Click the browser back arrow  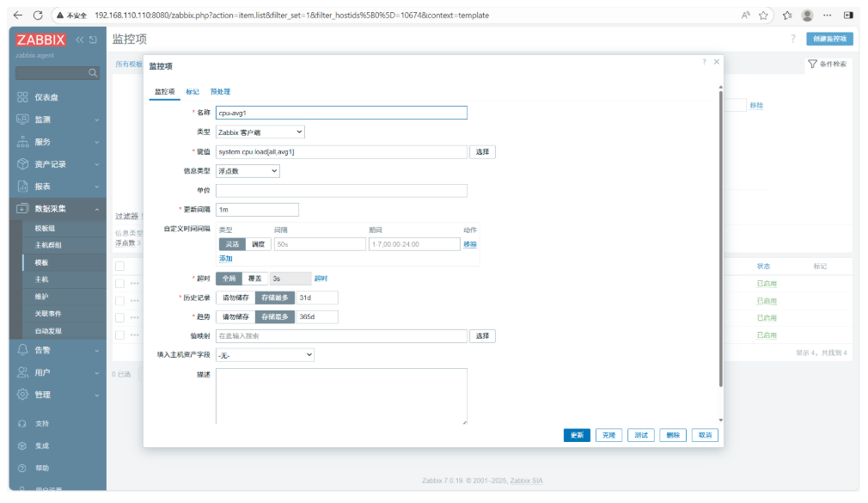18,15
